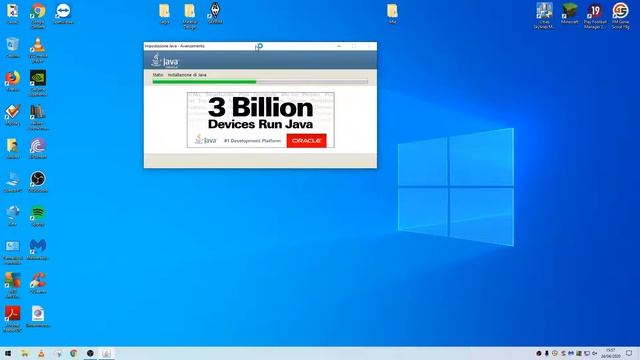This screenshot has height=360, width=640.
Task: Open File Explorer from the taskbar
Action: 24,353
